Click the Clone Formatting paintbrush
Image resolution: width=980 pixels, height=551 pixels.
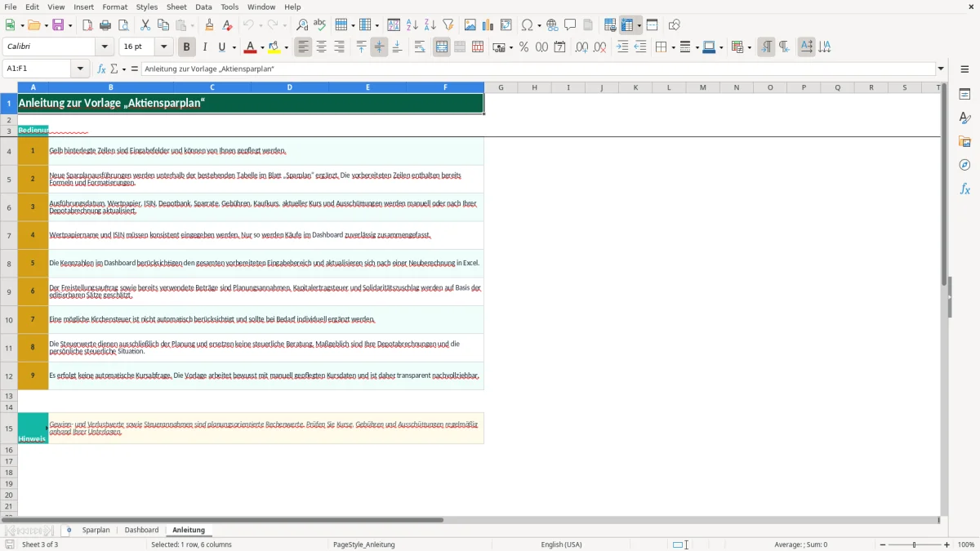tap(209, 25)
